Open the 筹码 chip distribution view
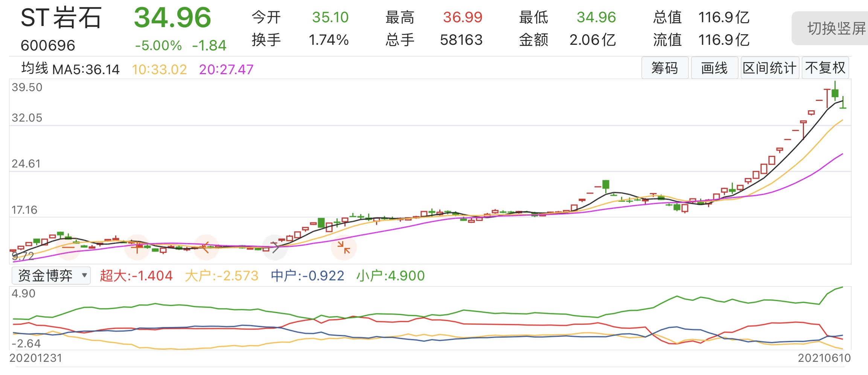Image resolution: width=868 pixels, height=375 pixels. tap(665, 68)
